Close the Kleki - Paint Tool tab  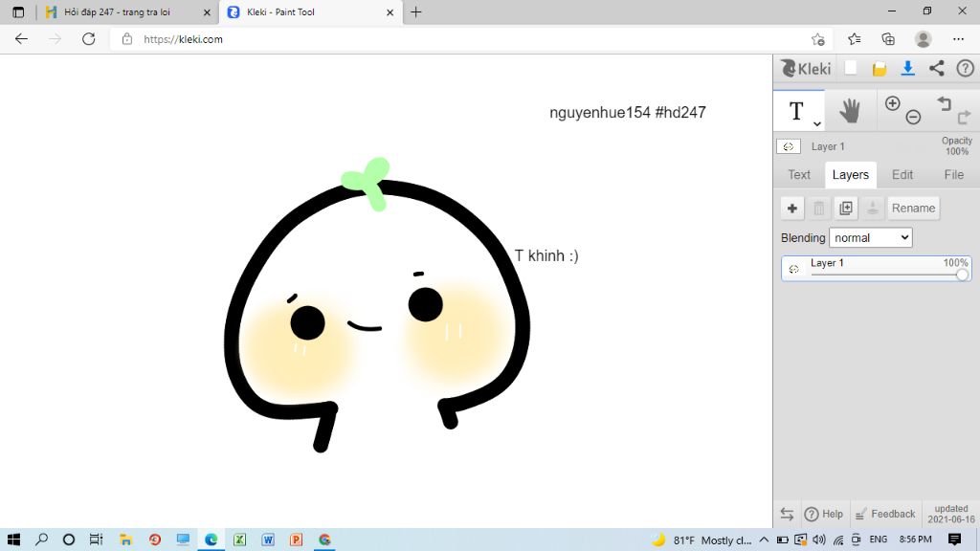[x=390, y=12]
